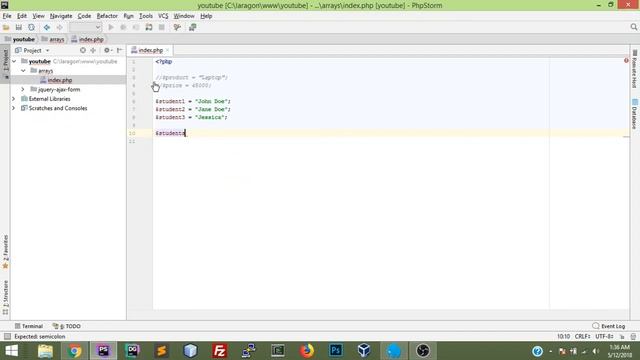Toggle Listen for PHP Debug Connections icon
Viewport: 640px width, 360px height.
pyautogui.click(x=149, y=27)
